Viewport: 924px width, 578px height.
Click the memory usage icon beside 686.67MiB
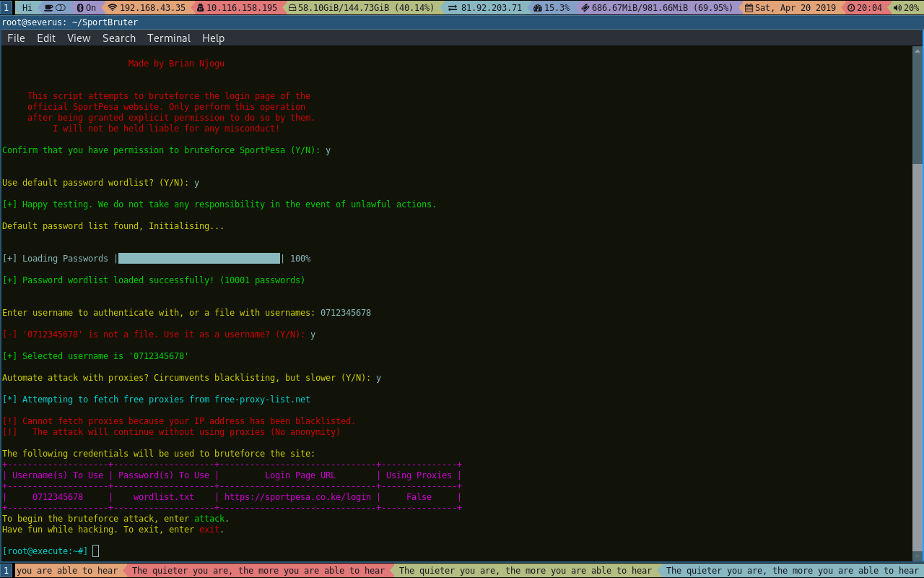(x=585, y=7)
